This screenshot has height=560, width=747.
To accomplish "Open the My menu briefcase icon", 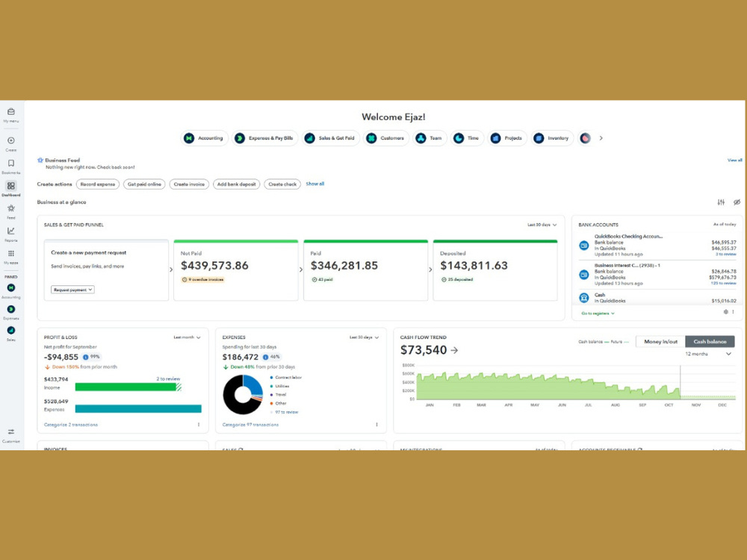I will click(11, 111).
